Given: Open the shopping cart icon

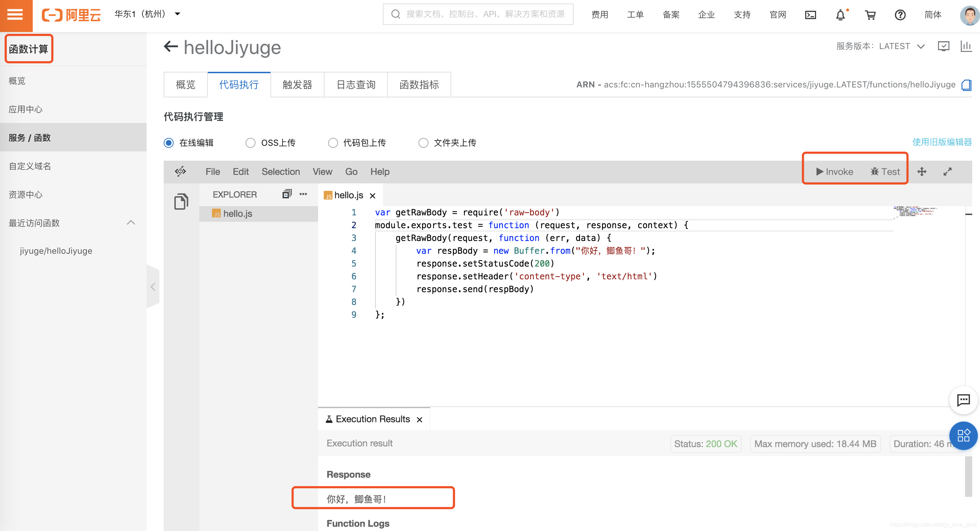Looking at the screenshot, I should click(870, 15).
